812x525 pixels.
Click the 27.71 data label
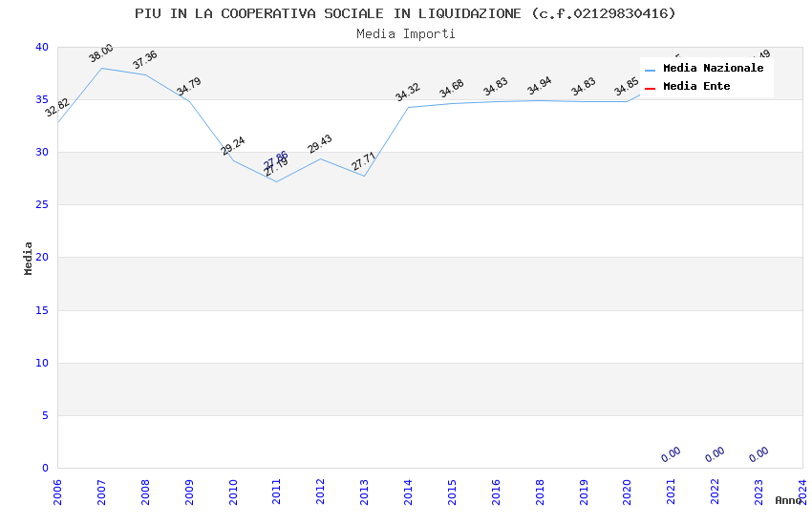363,161
